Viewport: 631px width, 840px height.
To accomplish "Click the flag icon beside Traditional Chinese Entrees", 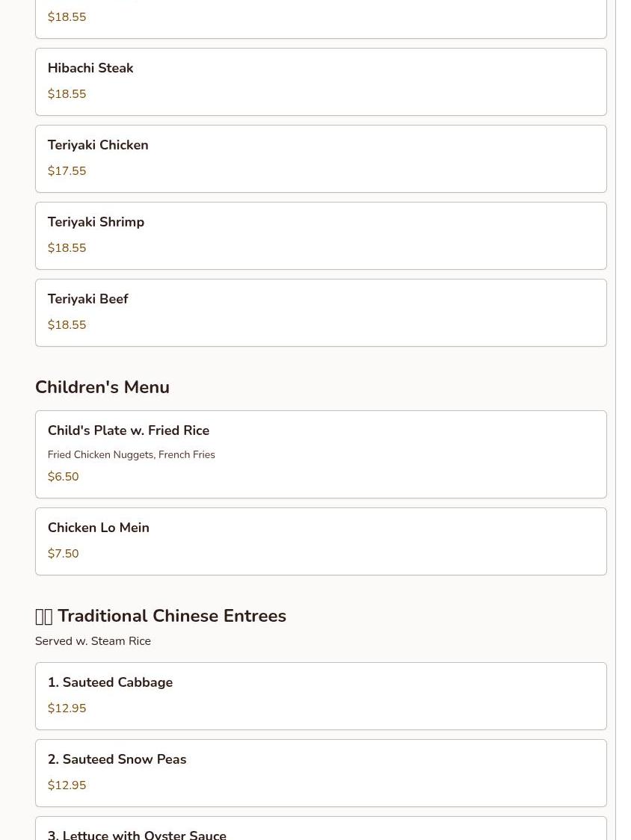I will pyautogui.click(x=43, y=617).
